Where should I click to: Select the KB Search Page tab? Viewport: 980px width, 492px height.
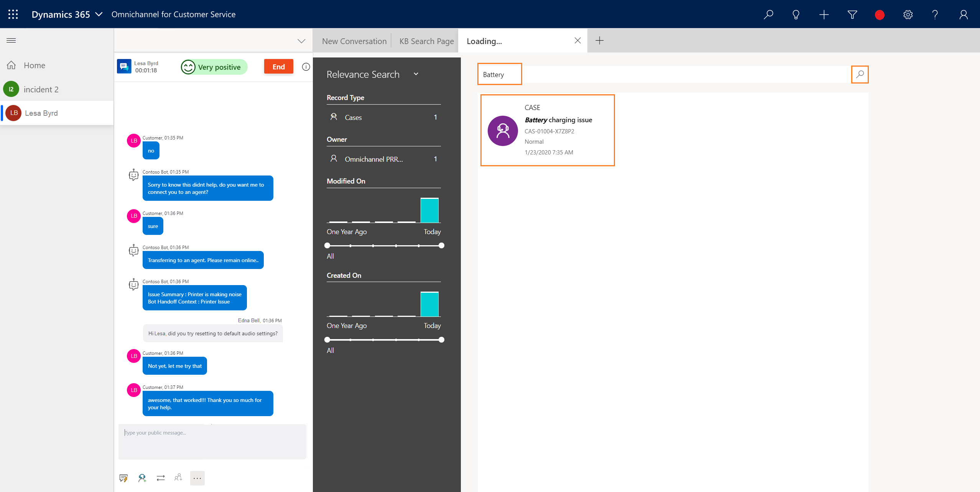427,41
